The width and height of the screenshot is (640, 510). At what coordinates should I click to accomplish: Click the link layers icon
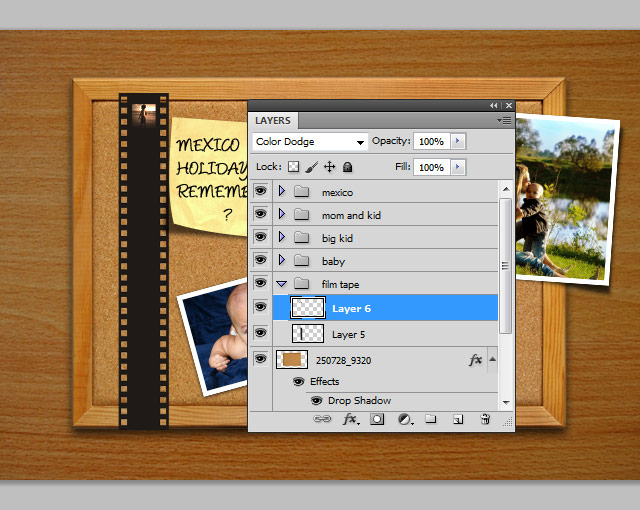pyautogui.click(x=322, y=420)
